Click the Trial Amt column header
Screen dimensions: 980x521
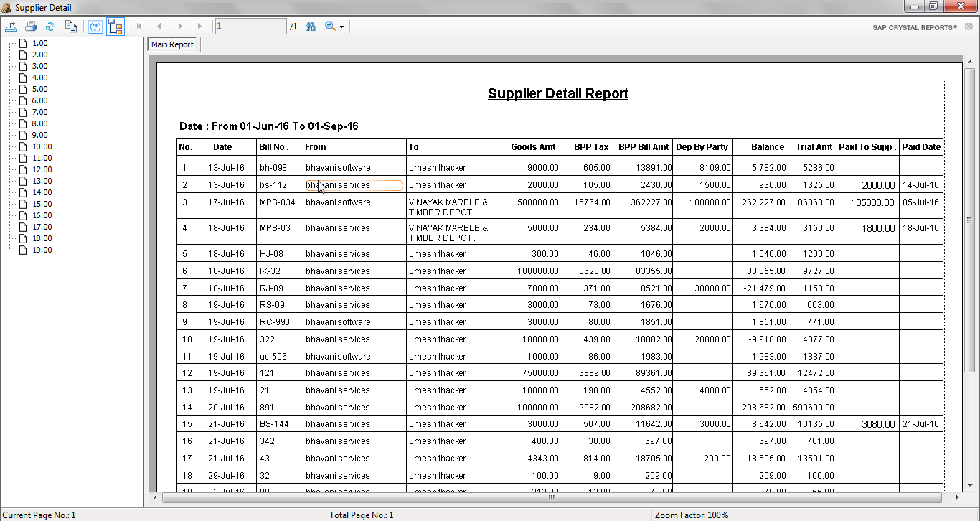(x=814, y=146)
